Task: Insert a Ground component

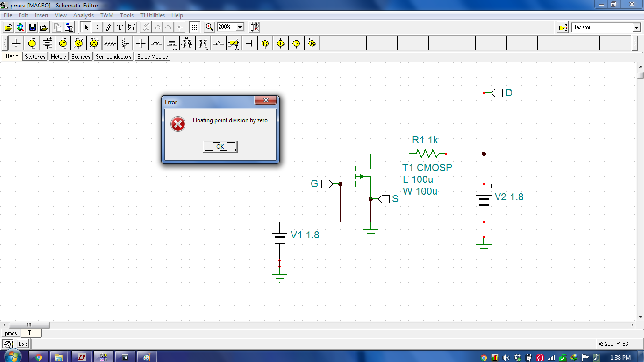Action: (x=16, y=43)
